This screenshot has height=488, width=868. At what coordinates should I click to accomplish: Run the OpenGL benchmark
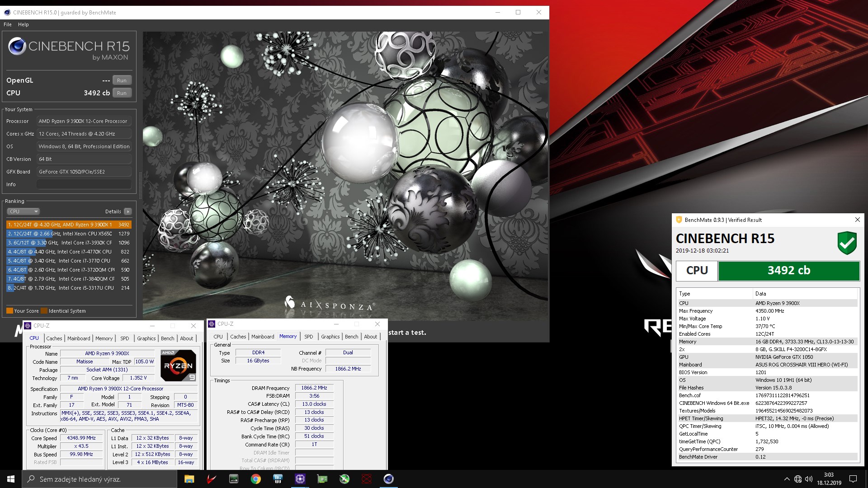click(x=122, y=80)
